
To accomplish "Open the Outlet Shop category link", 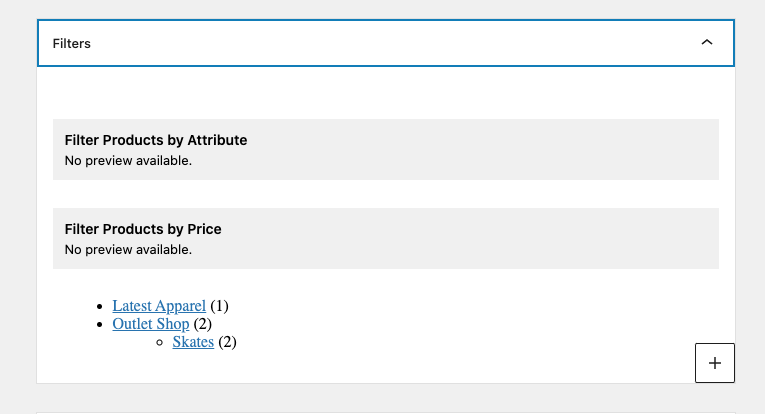I will tap(151, 324).
